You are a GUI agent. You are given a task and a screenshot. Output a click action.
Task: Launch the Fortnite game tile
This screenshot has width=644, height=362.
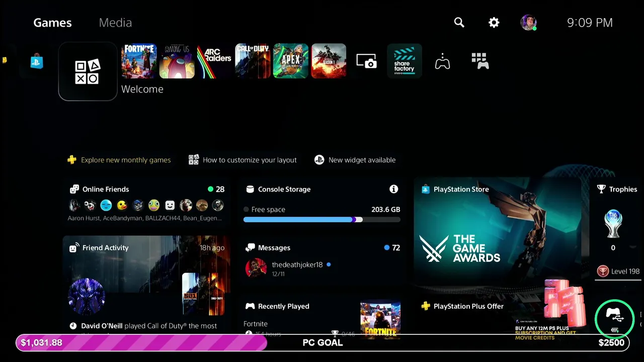[x=139, y=61]
